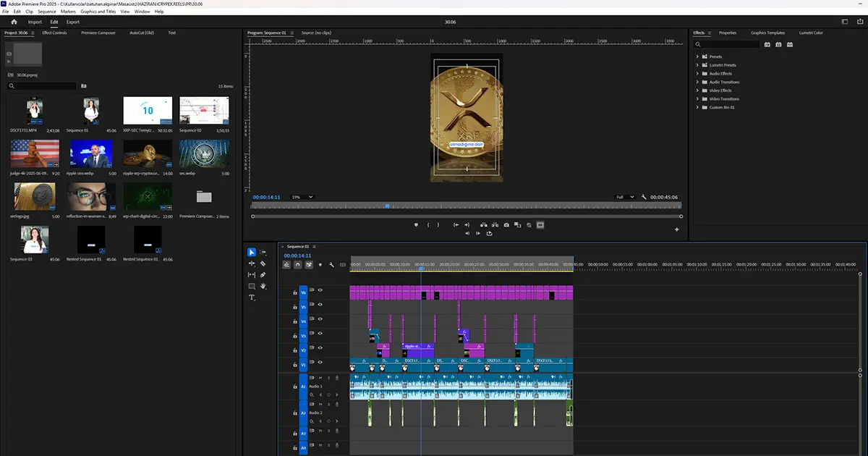The image size is (868, 456).
Task: Toggle Linked Selection in timeline
Action: tap(309, 265)
